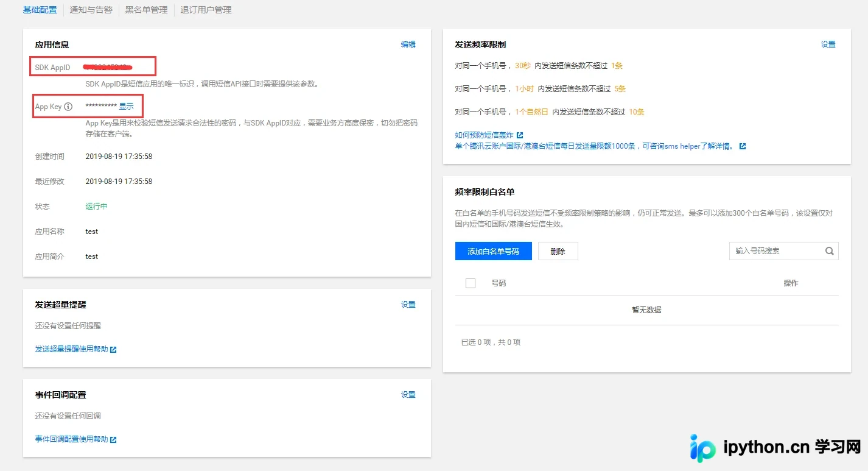
Task: Click the 输入号码搜索 search field
Action: [784, 251]
